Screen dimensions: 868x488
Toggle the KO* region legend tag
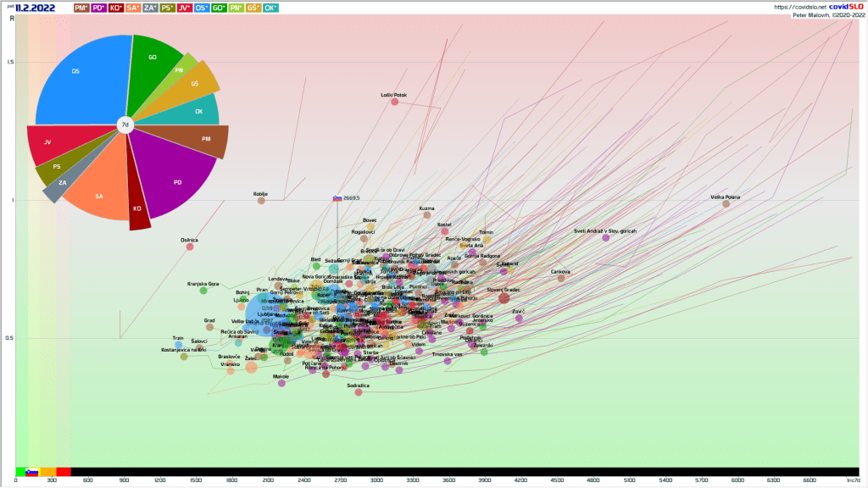click(x=116, y=8)
